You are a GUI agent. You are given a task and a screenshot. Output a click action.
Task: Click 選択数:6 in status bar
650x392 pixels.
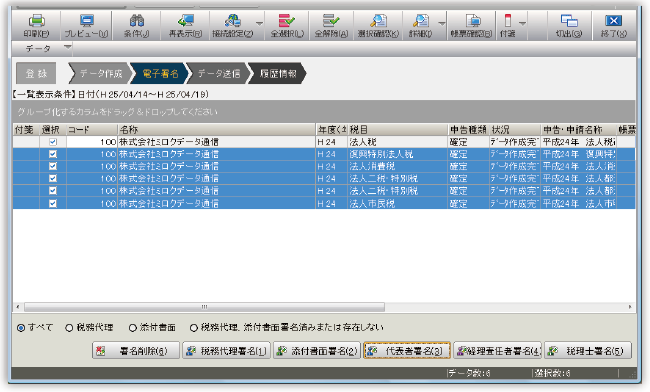(x=553, y=373)
